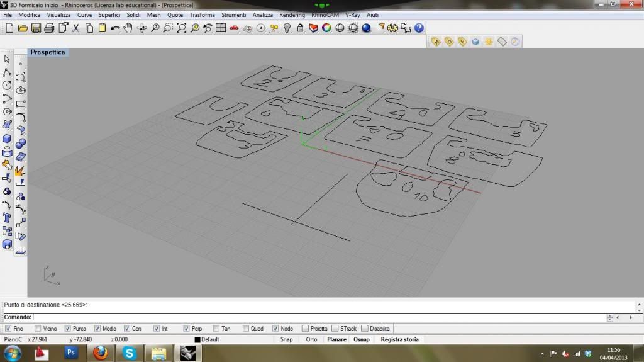Undo the last action

point(116,28)
